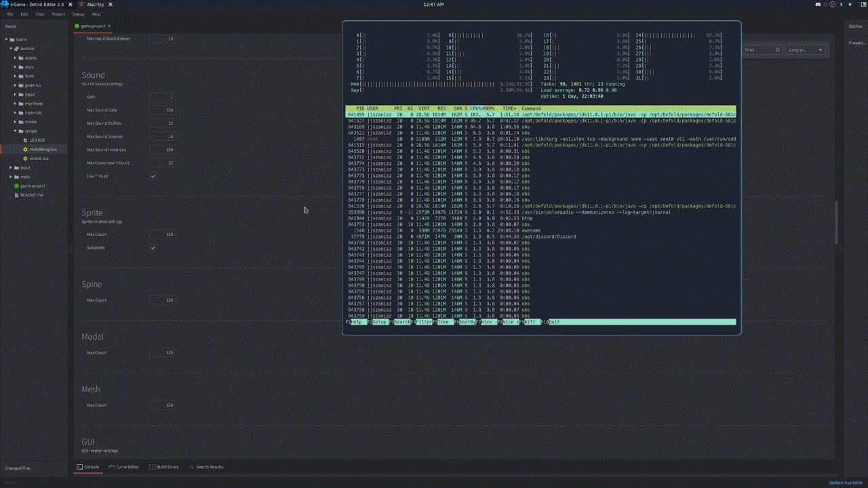
Task: Open the Jump to... dropdown
Action: click(804, 49)
